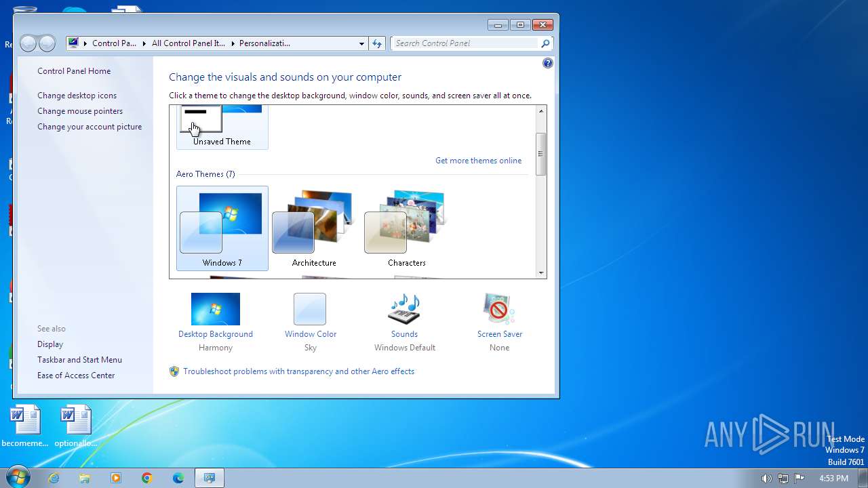
Task: Open the Display link under See also
Action: [50, 344]
